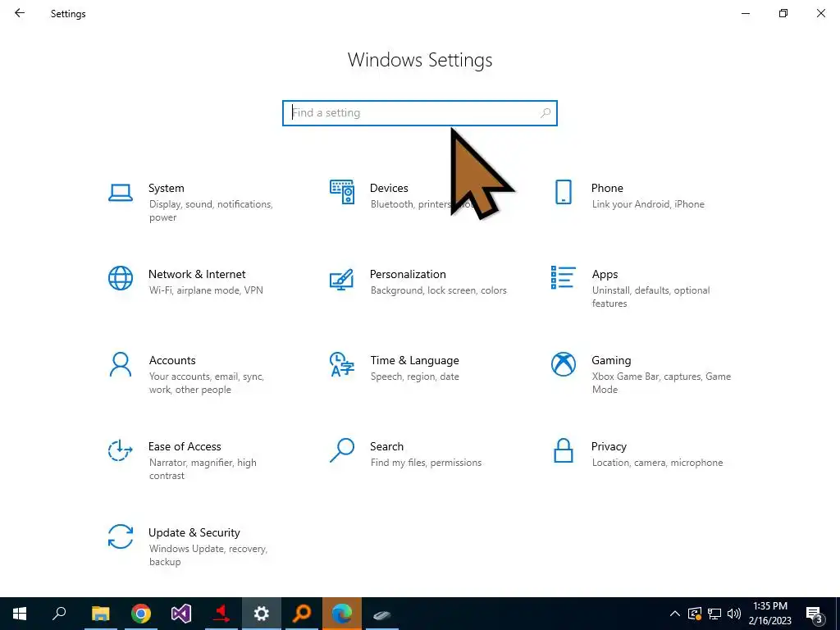Open the notification center icon
This screenshot has height=630, width=840.
[x=815, y=614]
